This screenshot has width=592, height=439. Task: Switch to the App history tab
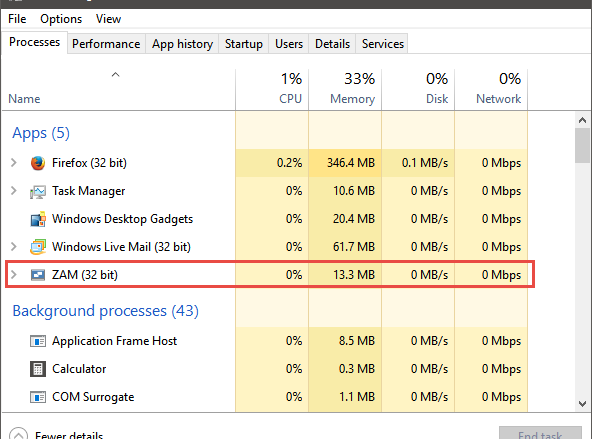[182, 44]
